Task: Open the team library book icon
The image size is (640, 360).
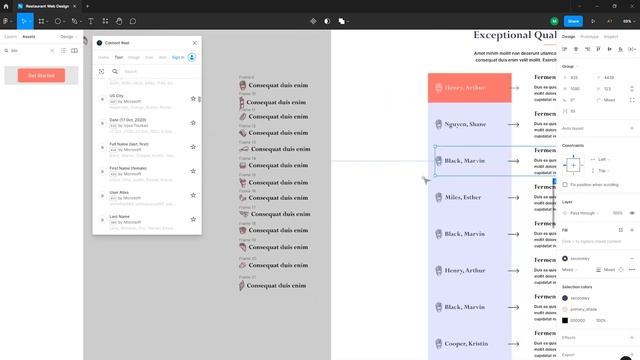Action: (74, 51)
